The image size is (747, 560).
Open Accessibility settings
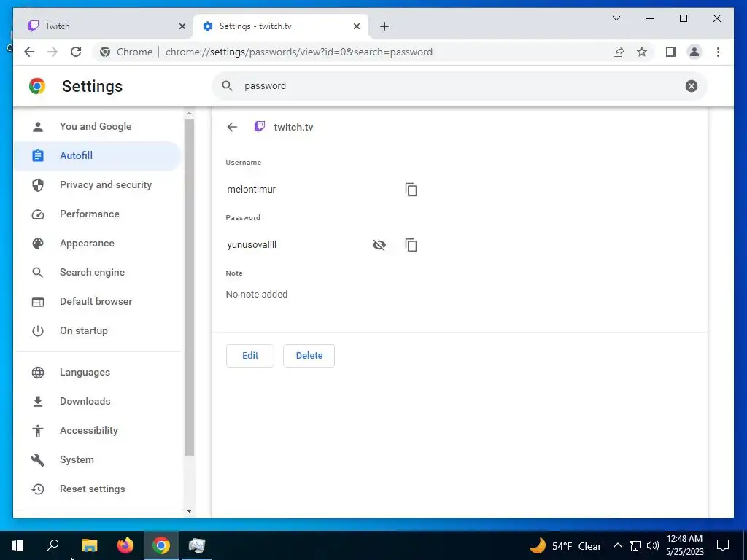[x=97, y=430]
